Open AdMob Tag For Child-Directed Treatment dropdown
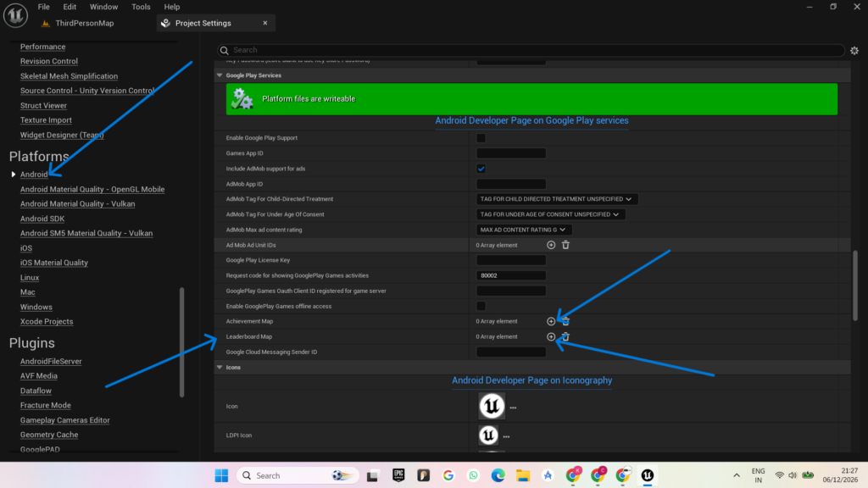The height and width of the screenshot is (488, 868). coord(557,199)
